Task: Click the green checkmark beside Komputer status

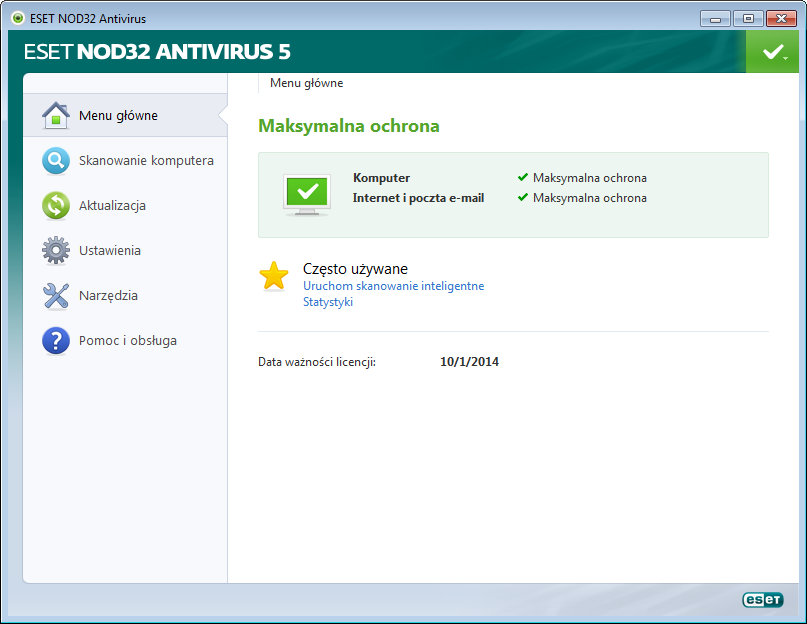Action: [523, 177]
